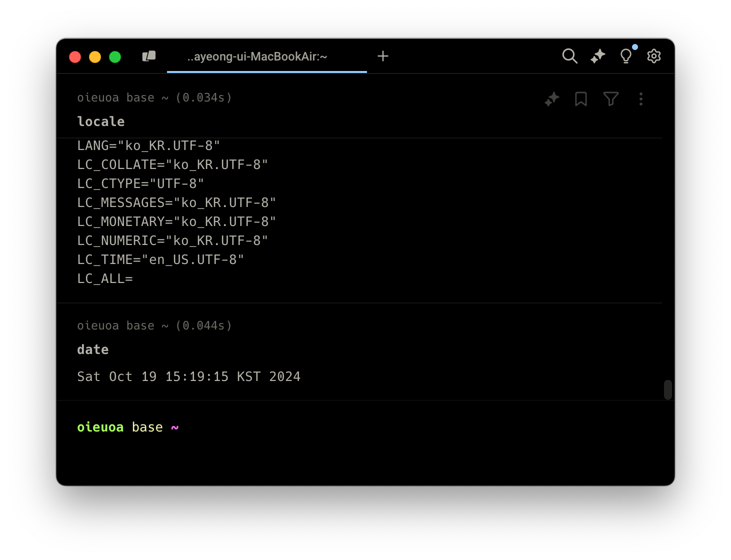Image resolution: width=731 pixels, height=560 pixels.
Task: Click the LC_TIME output line
Action: click(x=160, y=259)
